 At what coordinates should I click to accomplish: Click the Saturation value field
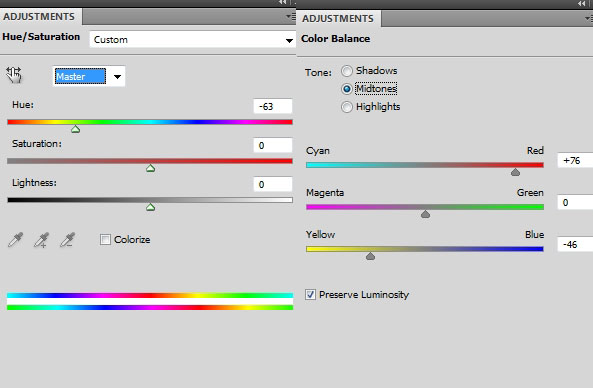click(x=273, y=145)
